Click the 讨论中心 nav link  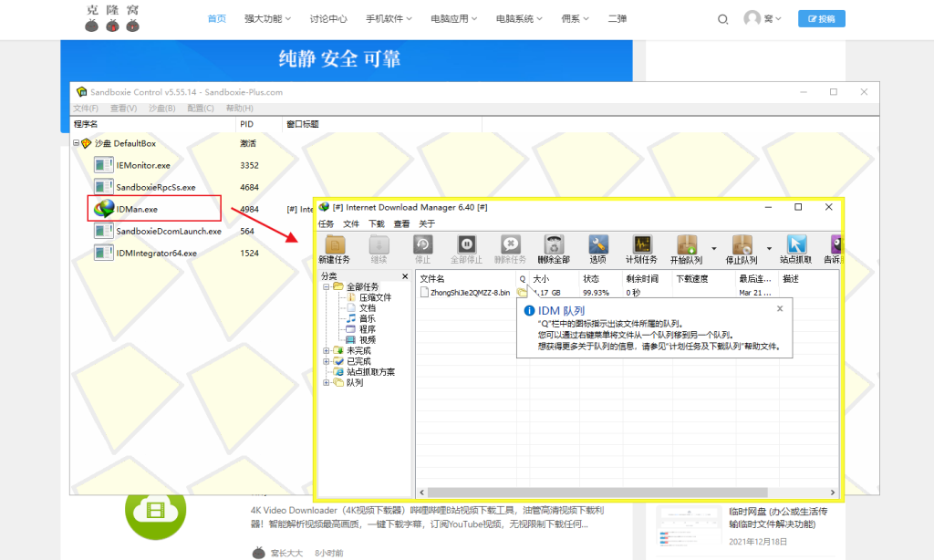click(x=328, y=18)
